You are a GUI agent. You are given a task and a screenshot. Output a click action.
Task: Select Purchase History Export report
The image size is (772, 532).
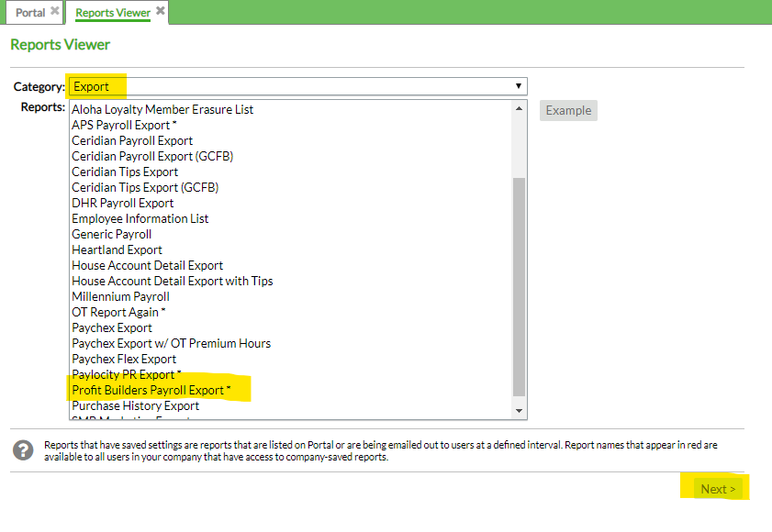click(x=135, y=406)
